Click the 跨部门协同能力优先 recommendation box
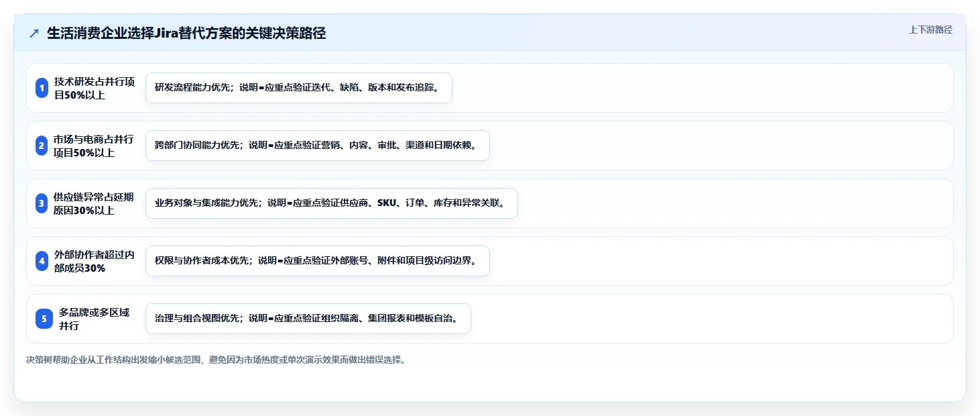Image resolution: width=980 pixels, height=416 pixels. point(318,146)
